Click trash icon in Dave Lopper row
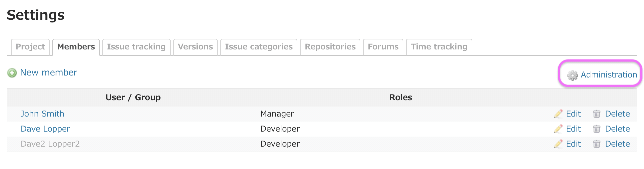The width and height of the screenshot is (644, 169). pyautogui.click(x=596, y=129)
